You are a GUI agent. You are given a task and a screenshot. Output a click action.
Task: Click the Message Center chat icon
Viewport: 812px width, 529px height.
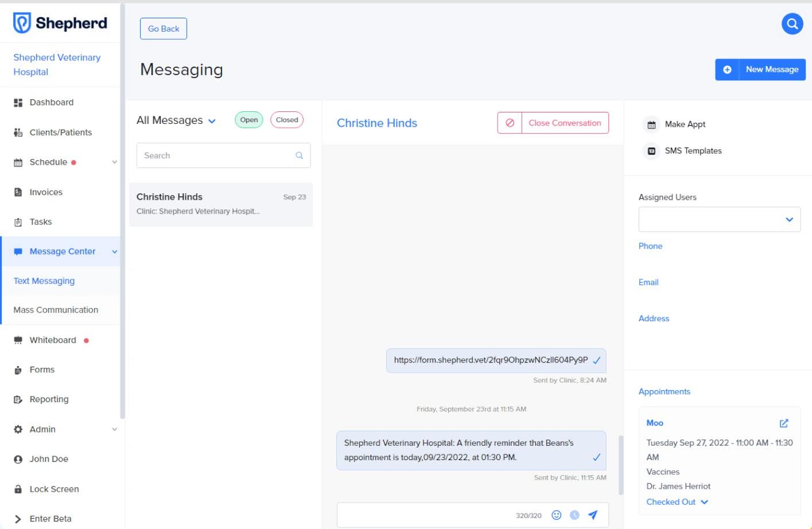[18, 251]
